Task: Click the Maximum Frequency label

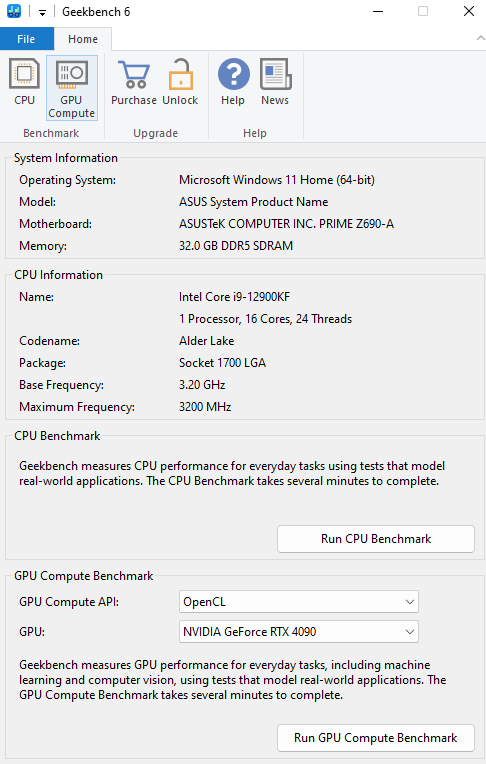Action: pos(77,406)
